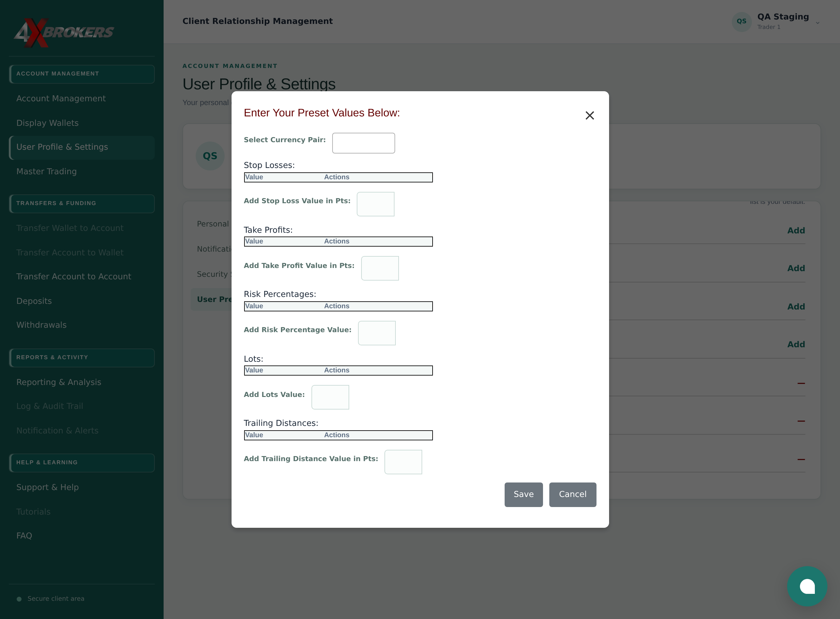Click the Secure client area status
Screen dimensions: 840x619
(x=51, y=599)
